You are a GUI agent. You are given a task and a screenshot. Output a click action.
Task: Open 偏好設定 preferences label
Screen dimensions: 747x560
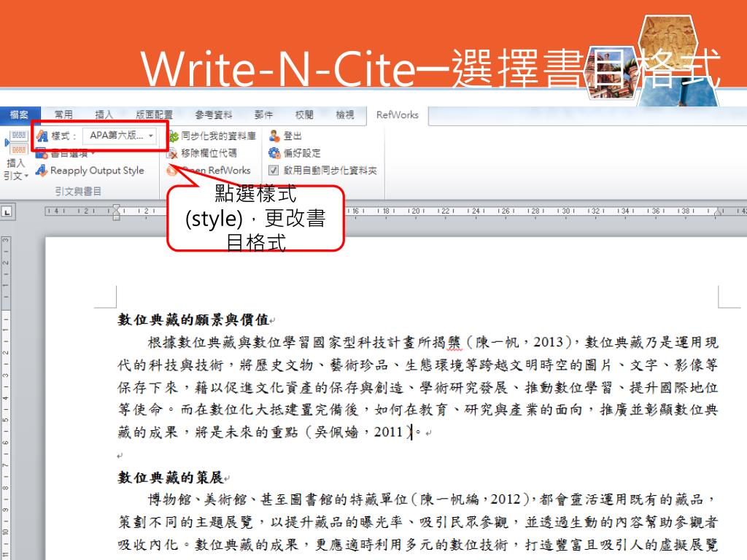tap(302, 153)
